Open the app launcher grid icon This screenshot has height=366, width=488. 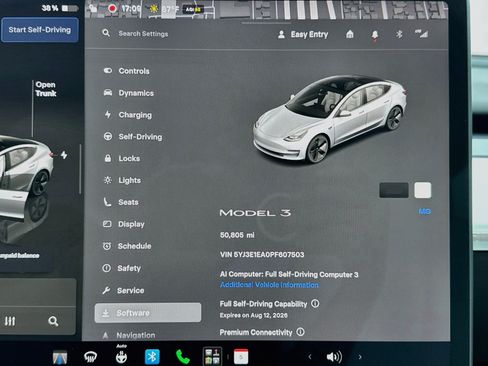tap(212, 356)
